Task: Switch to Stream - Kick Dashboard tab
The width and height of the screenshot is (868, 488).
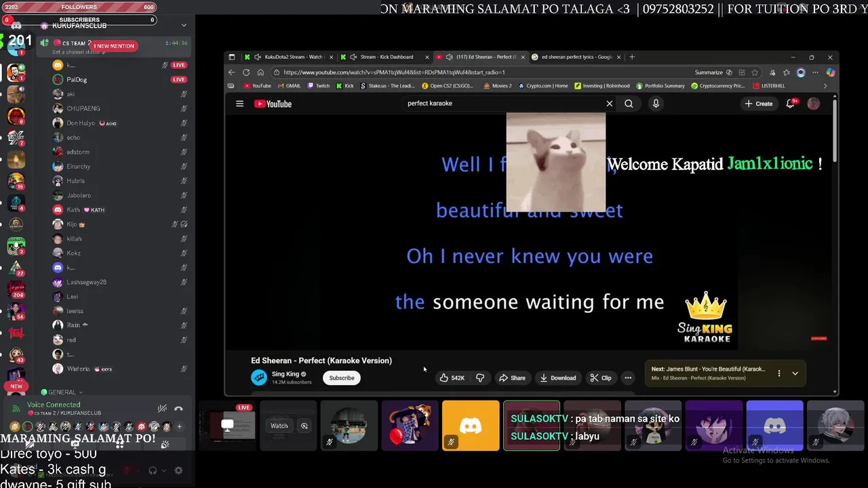Action: point(384,57)
